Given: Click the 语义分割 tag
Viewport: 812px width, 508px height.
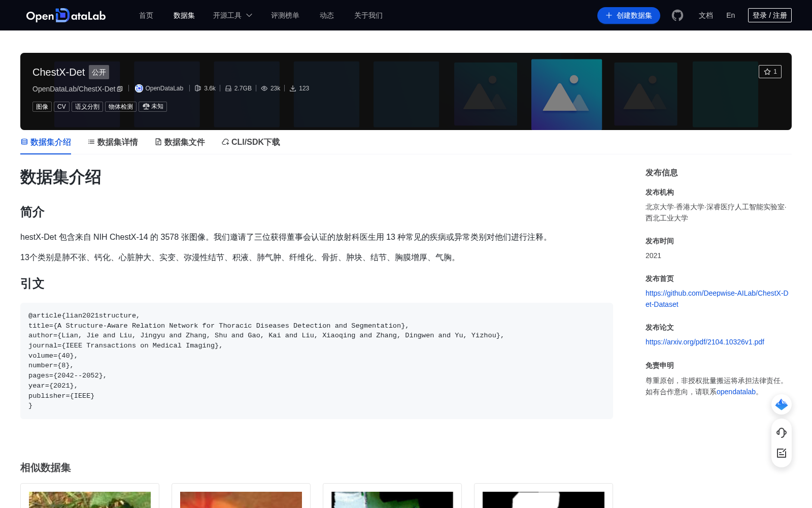Looking at the screenshot, I should point(87,107).
